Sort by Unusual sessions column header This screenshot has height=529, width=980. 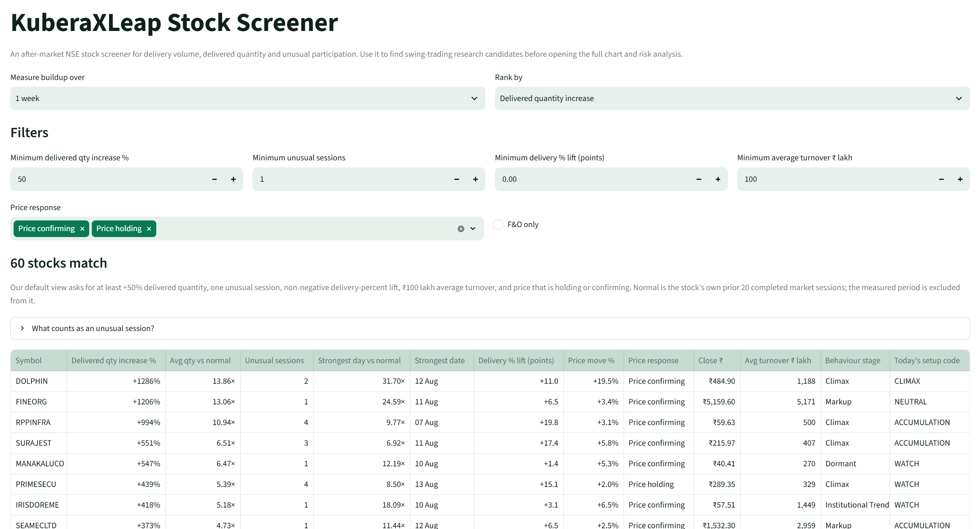click(276, 361)
